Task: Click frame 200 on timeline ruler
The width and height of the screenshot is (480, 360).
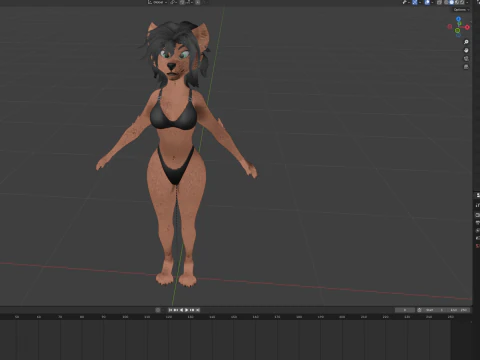Action: [342, 317]
